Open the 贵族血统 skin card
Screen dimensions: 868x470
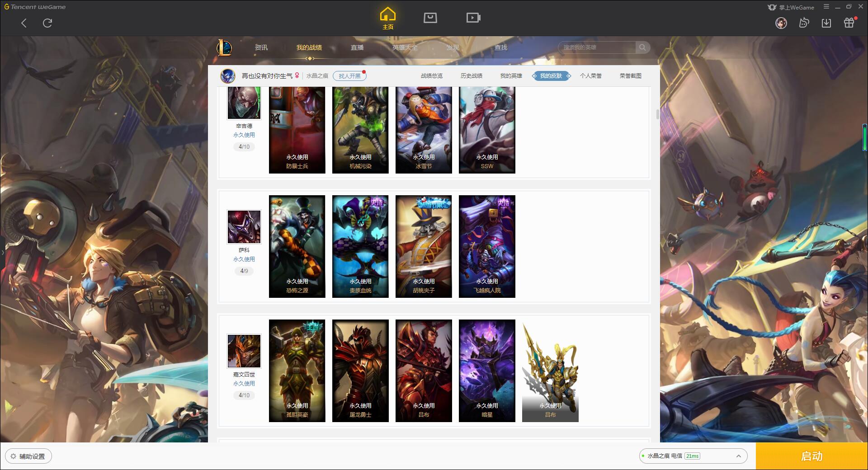click(x=360, y=246)
